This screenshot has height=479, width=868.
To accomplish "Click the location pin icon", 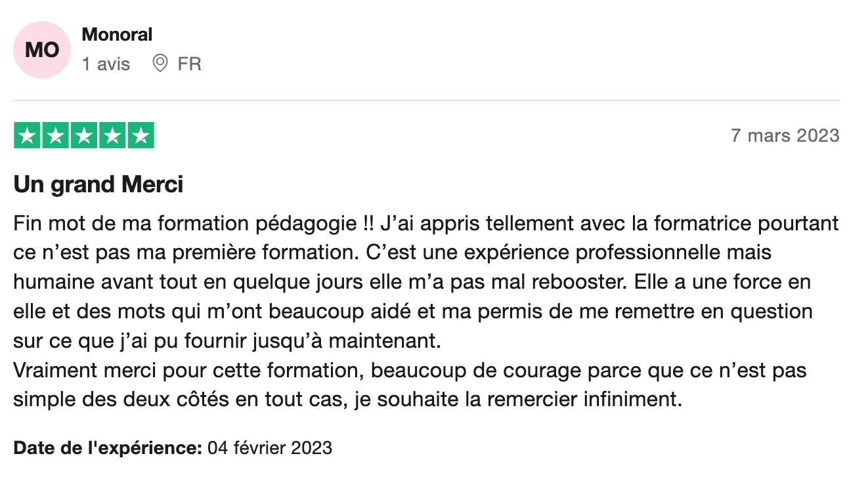I will (160, 64).
